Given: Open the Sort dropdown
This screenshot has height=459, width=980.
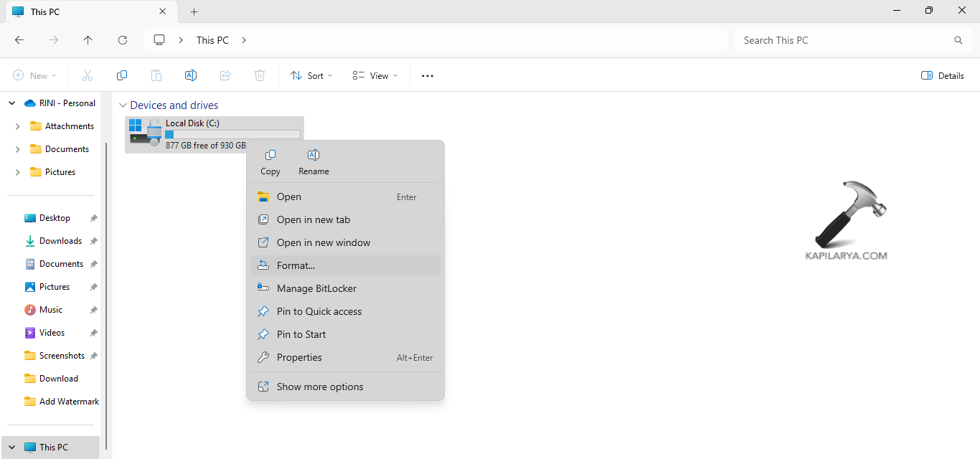Looking at the screenshot, I should point(311,75).
